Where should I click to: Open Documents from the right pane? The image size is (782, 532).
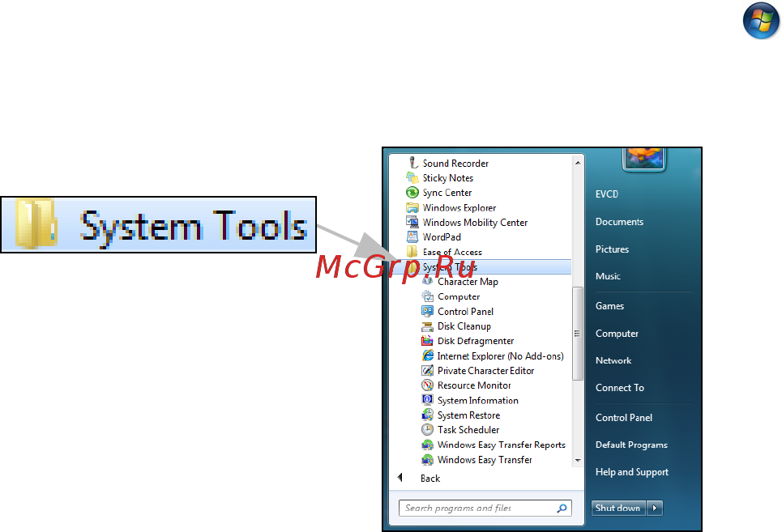(619, 222)
